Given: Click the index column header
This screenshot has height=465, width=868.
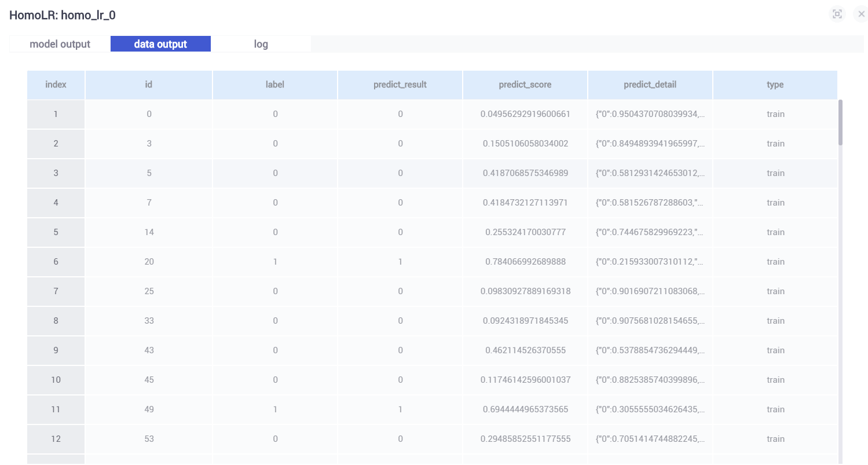Looking at the screenshot, I should point(56,85).
